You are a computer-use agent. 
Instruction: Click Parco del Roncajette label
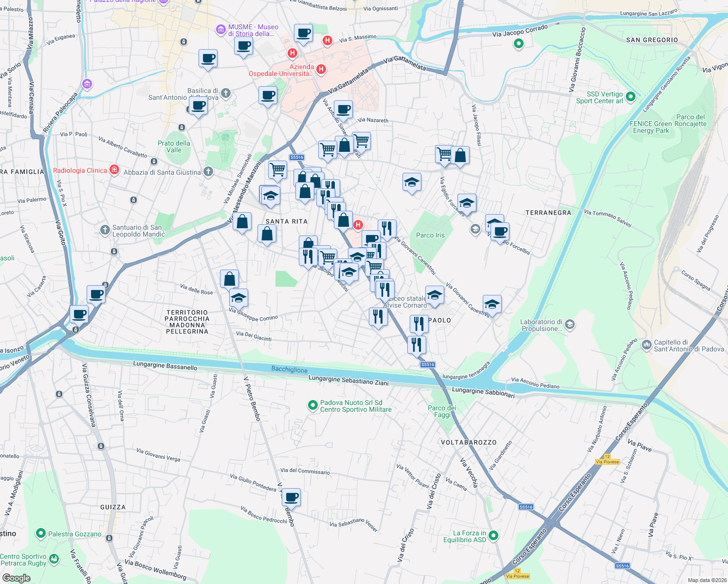point(691,120)
